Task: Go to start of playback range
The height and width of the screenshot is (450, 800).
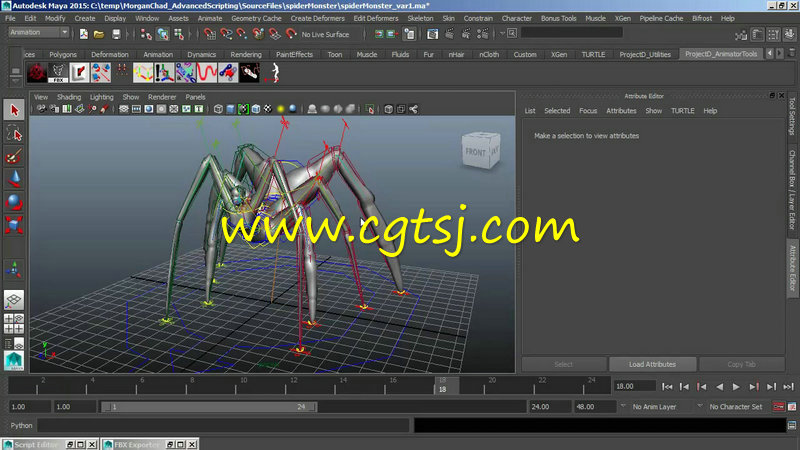Action: 667,387
